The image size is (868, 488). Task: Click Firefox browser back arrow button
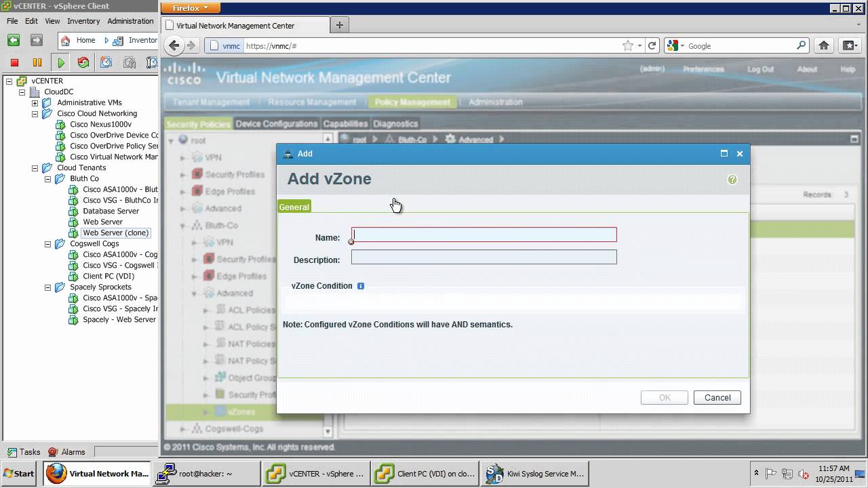(174, 45)
